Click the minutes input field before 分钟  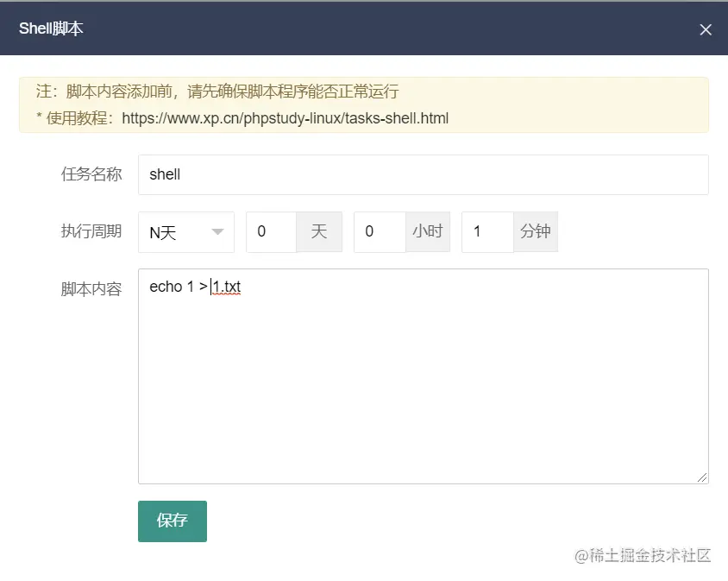coord(487,232)
